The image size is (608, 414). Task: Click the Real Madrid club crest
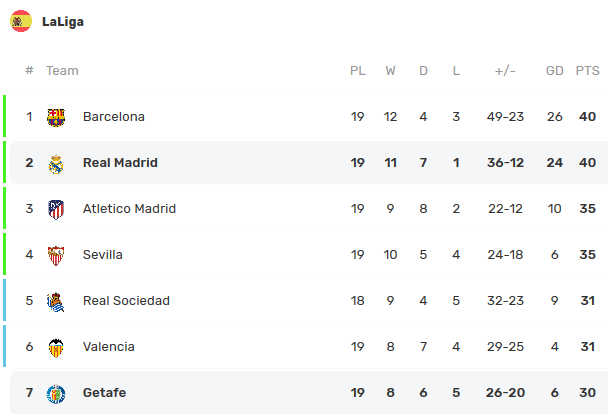click(x=56, y=163)
